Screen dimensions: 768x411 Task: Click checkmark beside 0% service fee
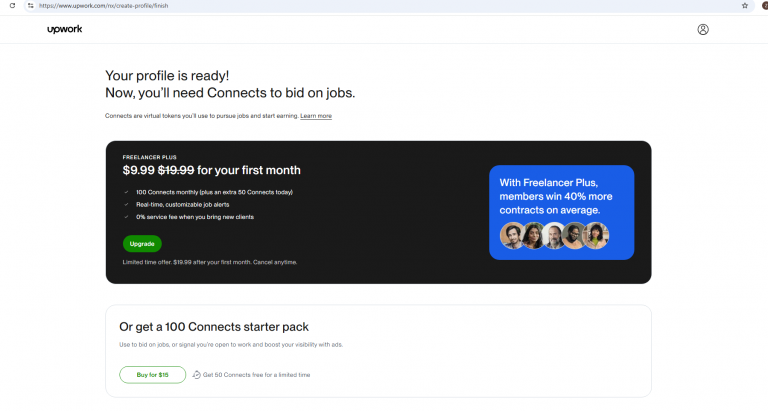pos(126,217)
